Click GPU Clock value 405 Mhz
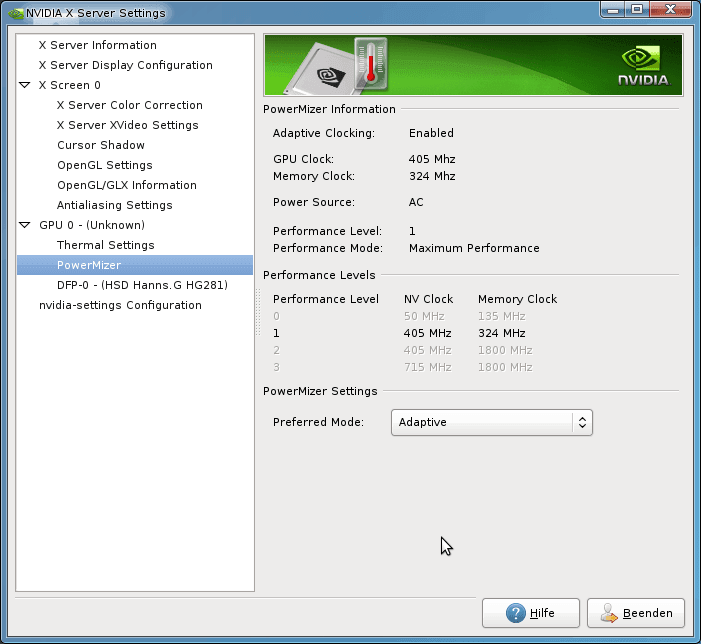701x644 pixels. pyautogui.click(x=432, y=159)
